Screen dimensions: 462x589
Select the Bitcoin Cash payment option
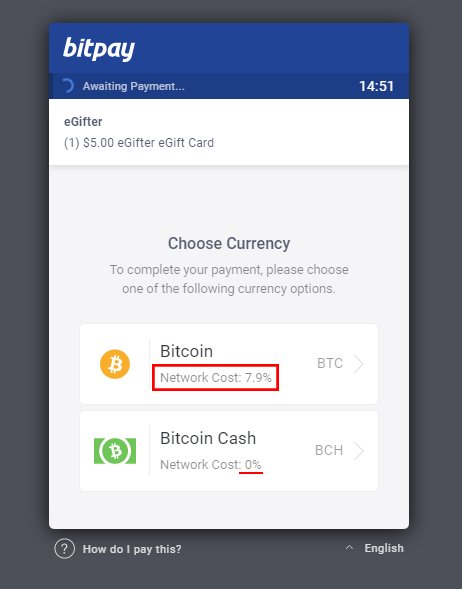(x=229, y=451)
